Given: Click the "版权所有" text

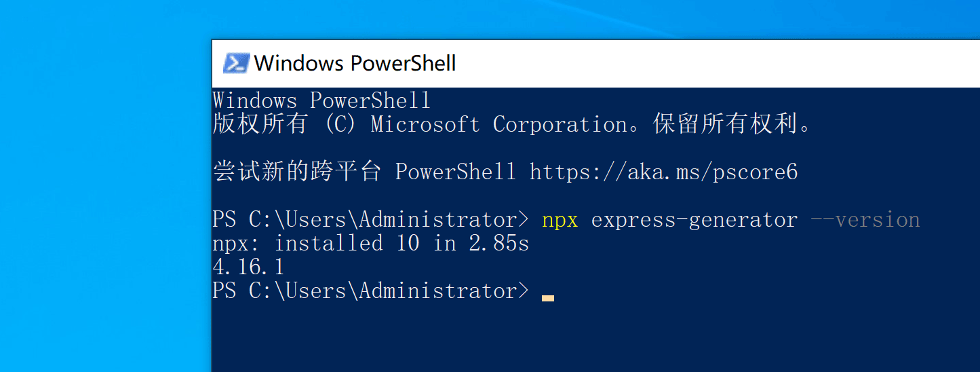Looking at the screenshot, I should pyautogui.click(x=260, y=124).
